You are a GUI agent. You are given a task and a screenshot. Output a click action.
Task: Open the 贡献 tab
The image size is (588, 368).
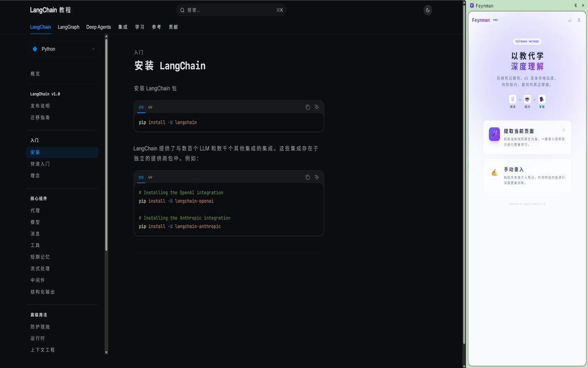(173, 27)
